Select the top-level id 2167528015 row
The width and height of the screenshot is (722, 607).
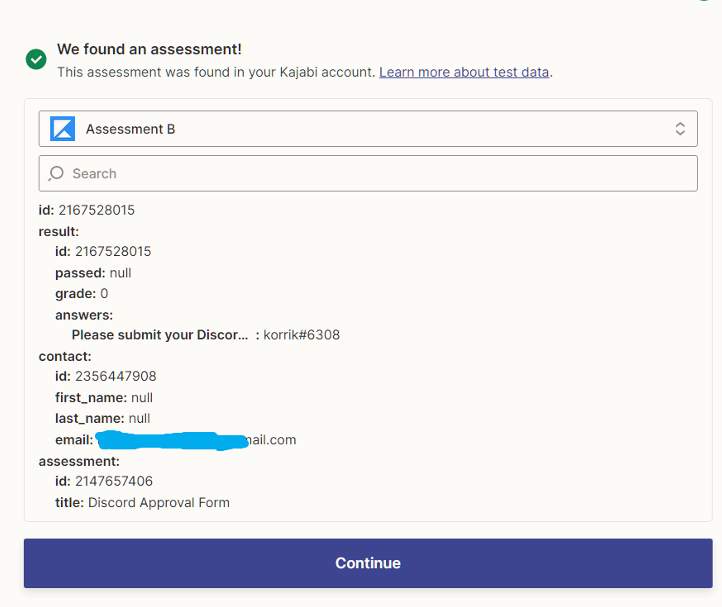[87, 210]
